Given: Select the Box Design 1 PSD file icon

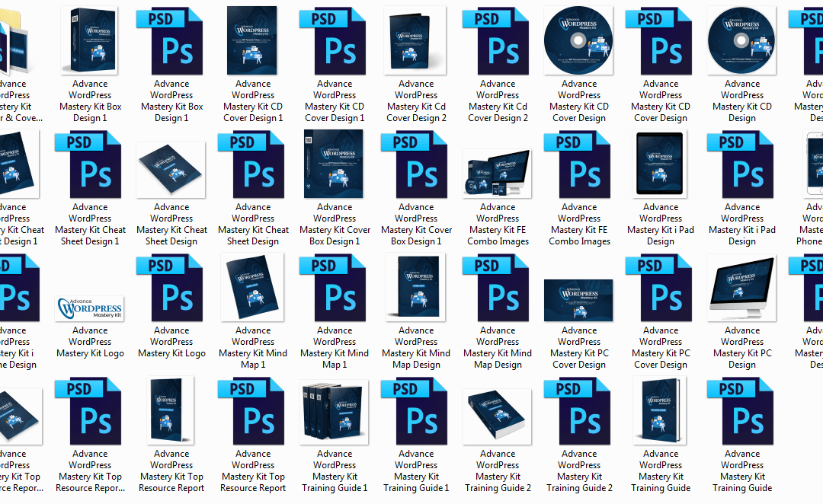Looking at the screenshot, I should pos(169,41).
